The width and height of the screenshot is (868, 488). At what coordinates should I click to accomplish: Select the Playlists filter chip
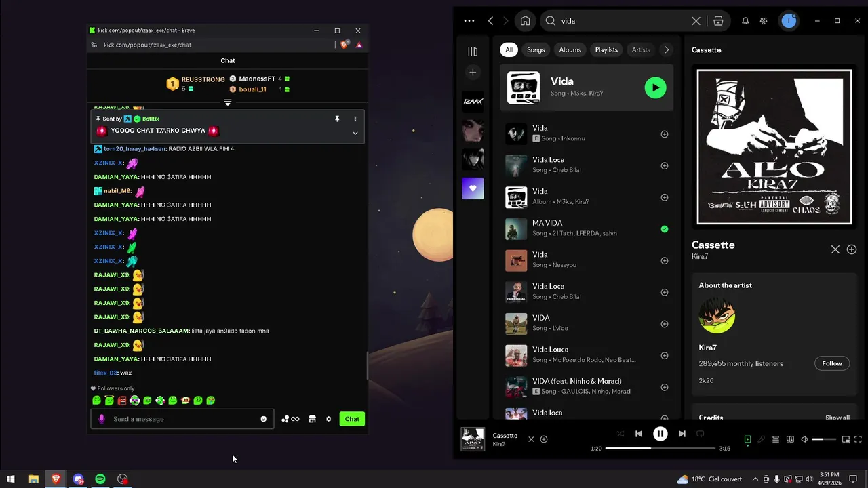[606, 49]
